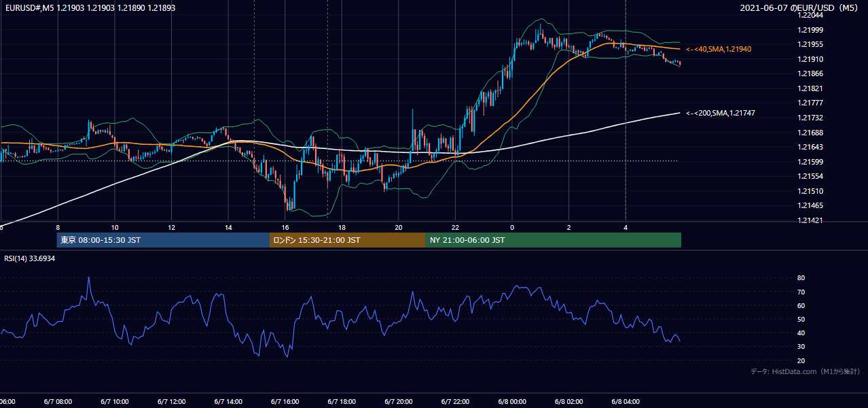Select the 6/7 22:00 time label
This screenshot has width=868, height=408.
[455, 402]
